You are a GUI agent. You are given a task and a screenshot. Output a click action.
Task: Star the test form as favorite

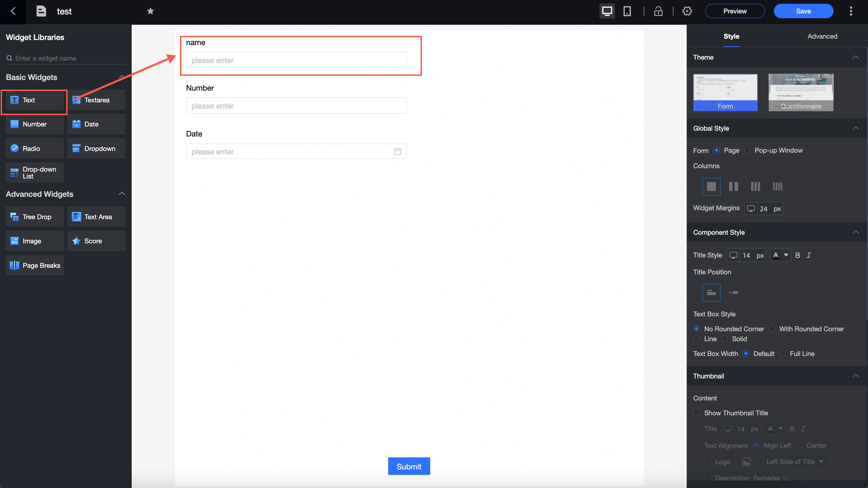[150, 11]
